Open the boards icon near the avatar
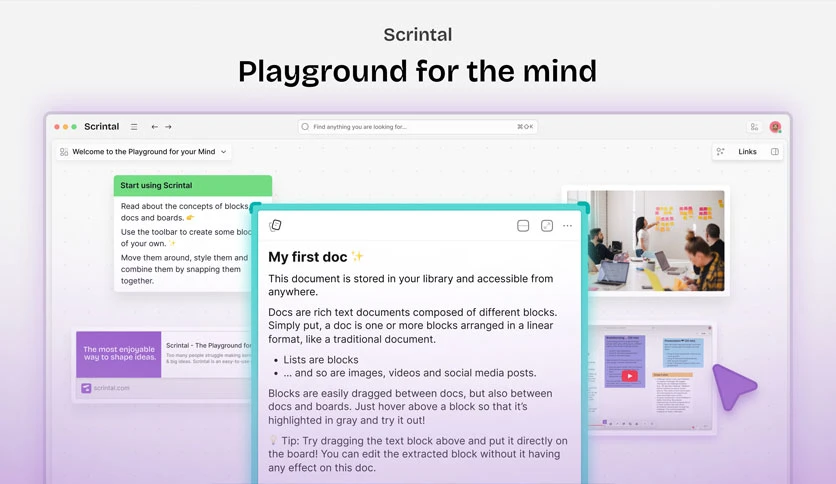Image resolution: width=836 pixels, height=484 pixels. pyautogui.click(x=754, y=127)
